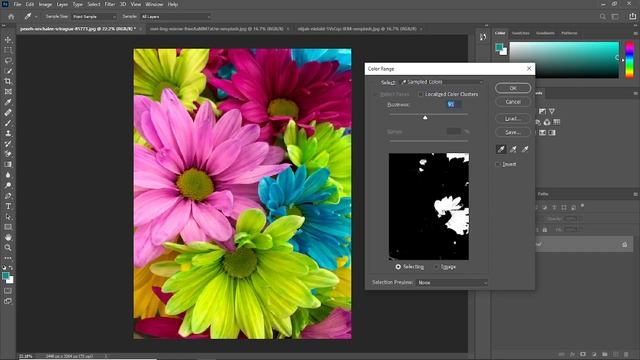Click the Search icon at top right
Image resolution: width=640 pixels, height=360 pixels.
pos(602,17)
